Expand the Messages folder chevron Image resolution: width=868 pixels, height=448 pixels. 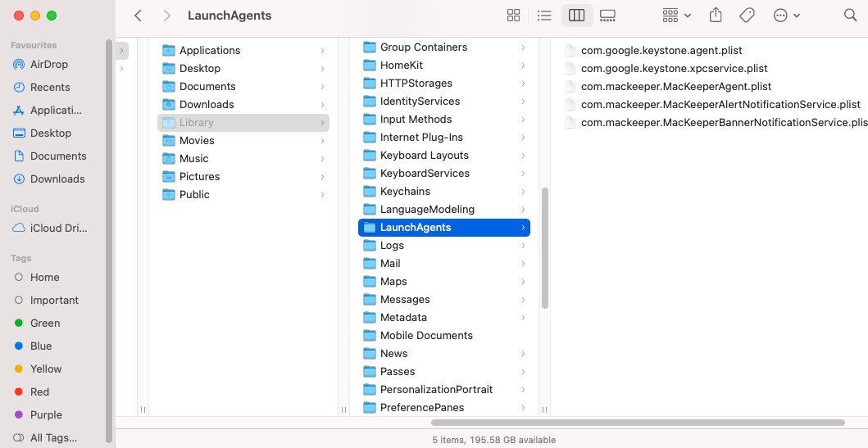523,300
